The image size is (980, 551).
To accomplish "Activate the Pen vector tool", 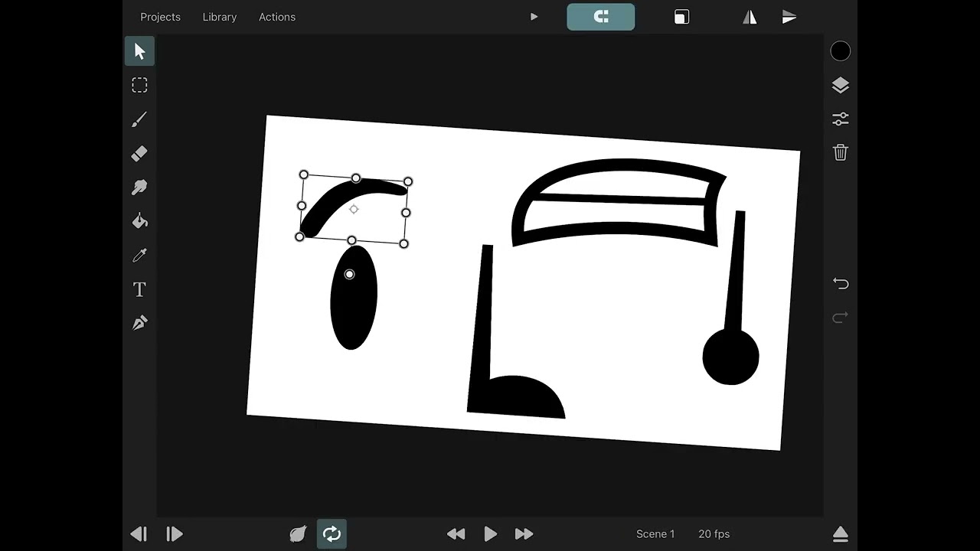I will click(139, 323).
